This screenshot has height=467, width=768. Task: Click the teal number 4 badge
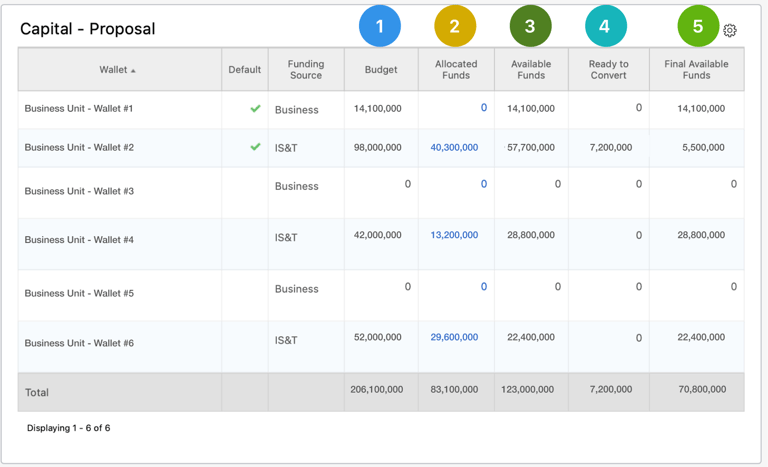[604, 26]
